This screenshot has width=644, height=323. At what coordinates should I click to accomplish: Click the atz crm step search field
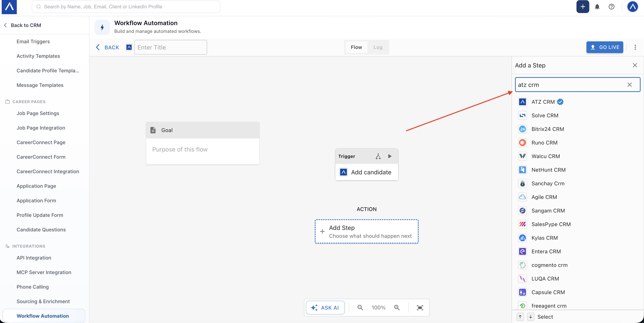[577, 85]
